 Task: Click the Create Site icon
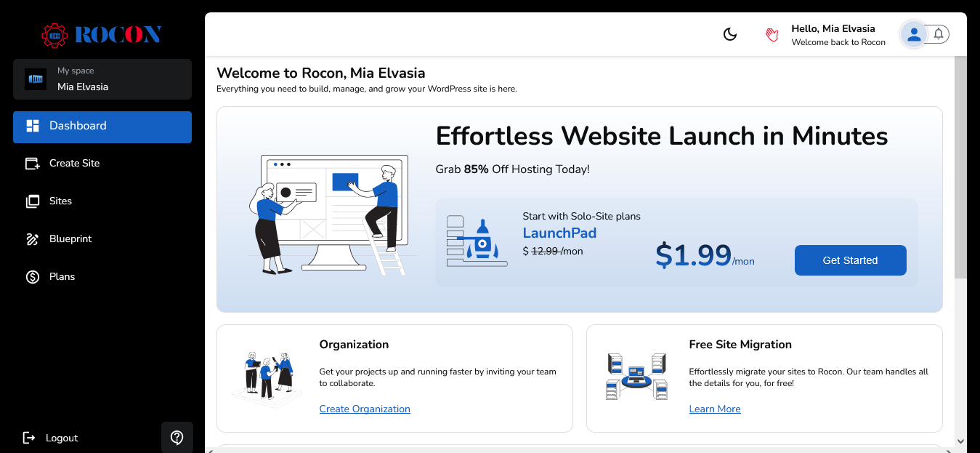33,164
